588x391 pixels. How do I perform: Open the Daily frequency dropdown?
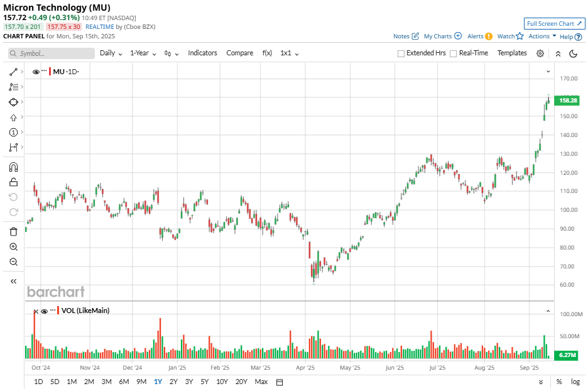click(x=111, y=53)
